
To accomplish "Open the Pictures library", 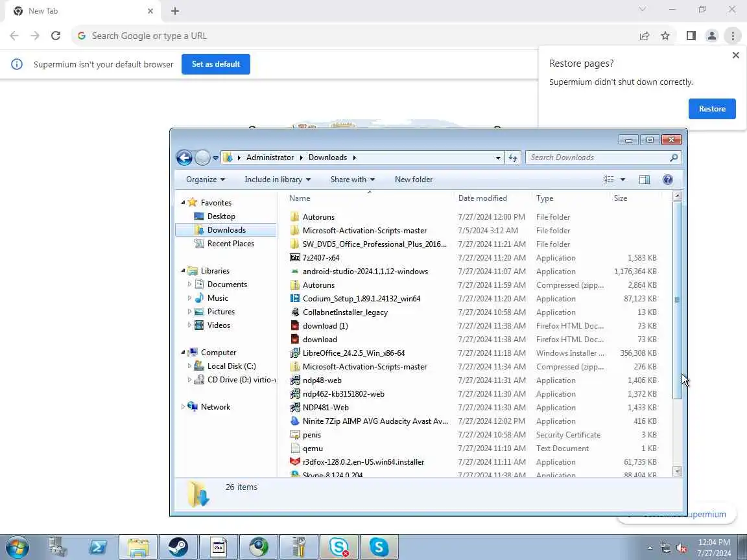I will 220,311.
